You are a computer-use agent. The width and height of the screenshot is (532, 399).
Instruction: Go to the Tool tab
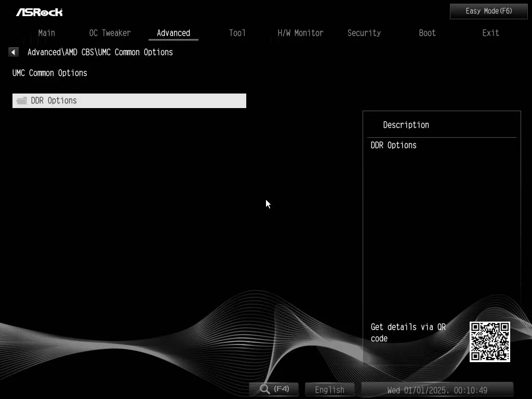pos(237,33)
